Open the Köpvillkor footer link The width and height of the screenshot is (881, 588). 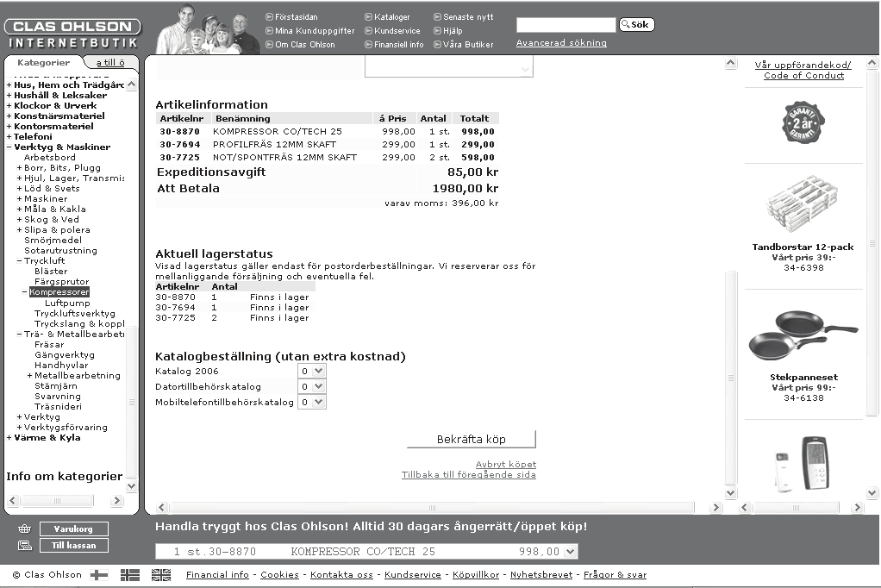(476, 574)
